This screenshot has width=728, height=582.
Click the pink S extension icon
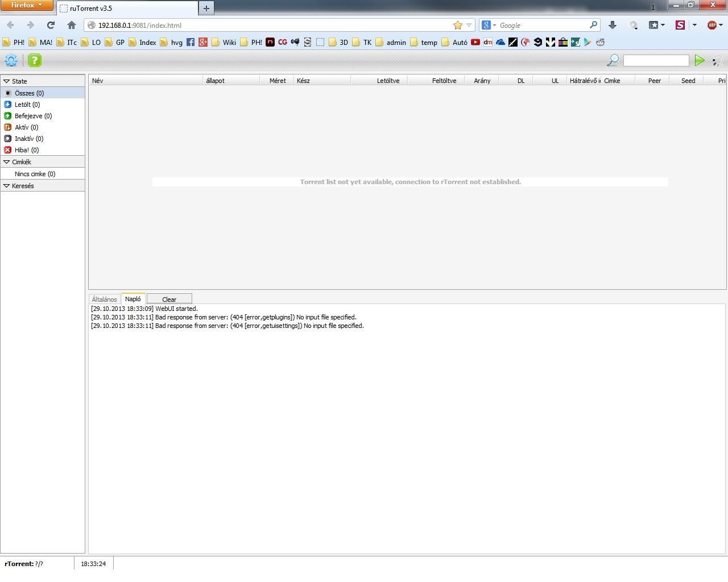coord(680,25)
